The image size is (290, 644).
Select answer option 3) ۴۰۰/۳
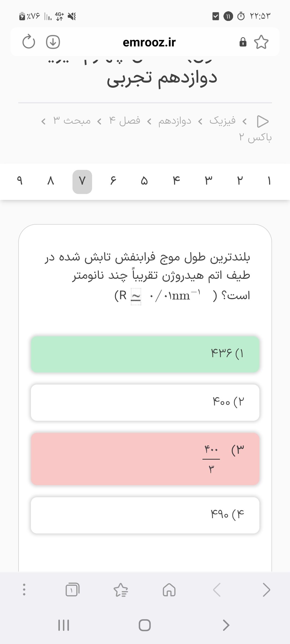tap(145, 459)
